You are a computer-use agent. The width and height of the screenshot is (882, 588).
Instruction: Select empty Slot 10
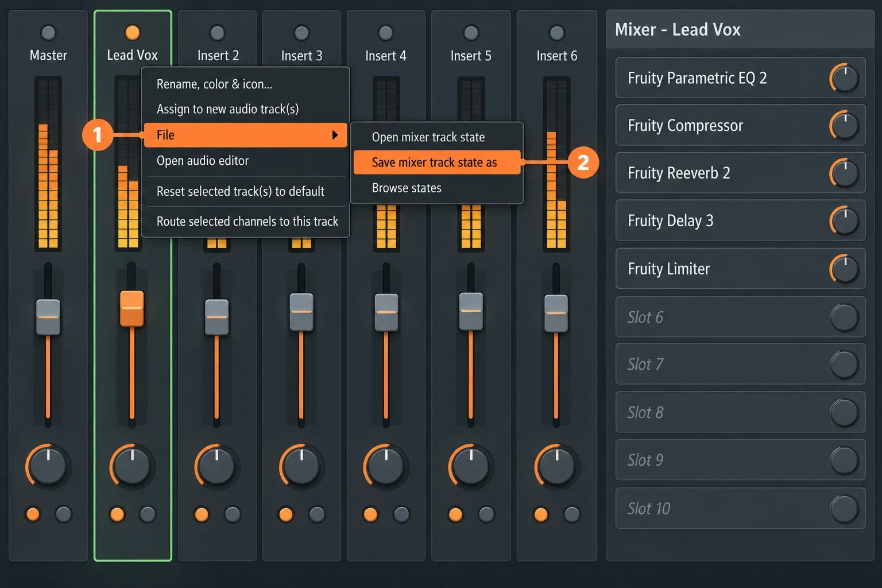pos(740,508)
